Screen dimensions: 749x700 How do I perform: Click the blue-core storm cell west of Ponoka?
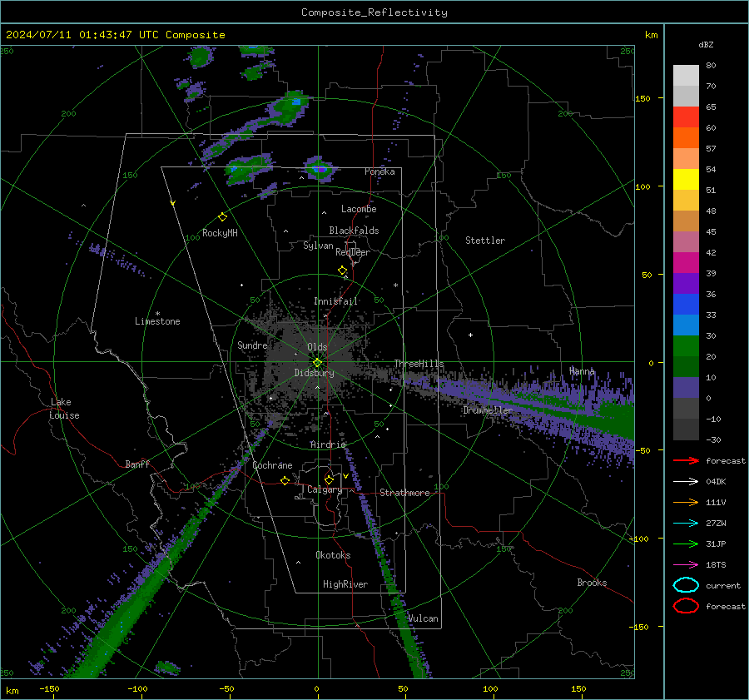(x=319, y=169)
